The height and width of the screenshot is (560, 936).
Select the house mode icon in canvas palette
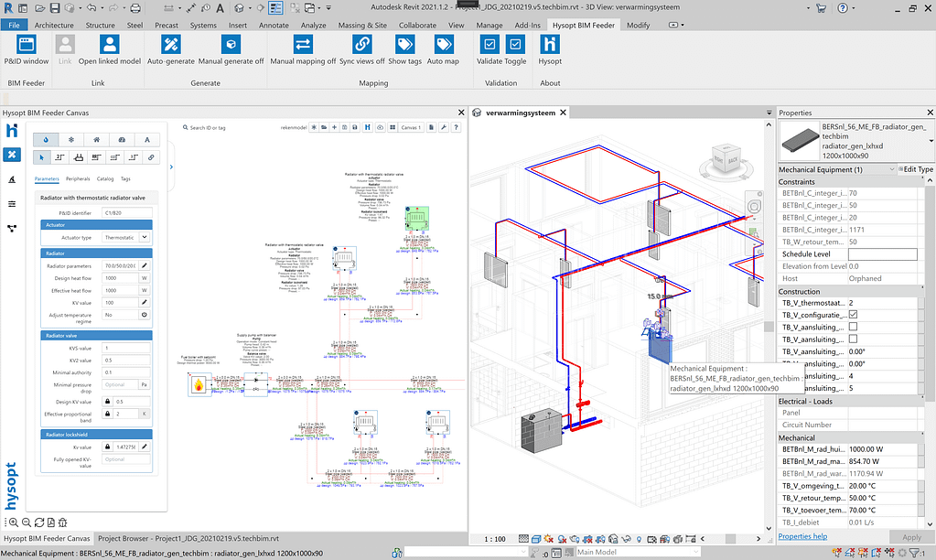click(96, 140)
